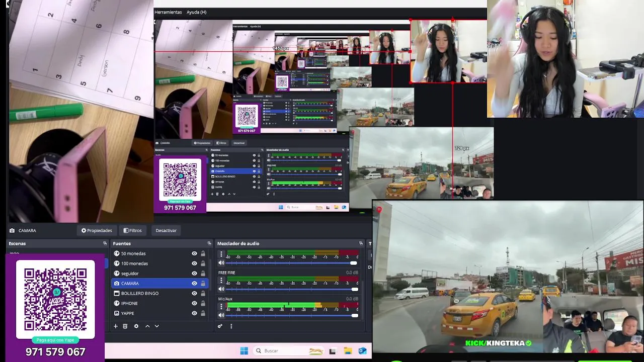644x362 pixels.
Task: Open FREE FIRE channel options menu
Action: pyautogui.click(x=221, y=280)
